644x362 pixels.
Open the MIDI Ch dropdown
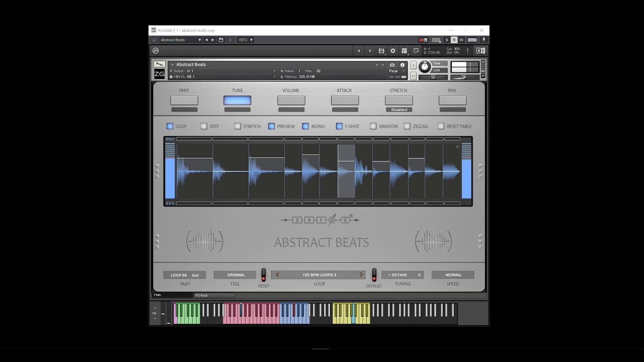(224, 76)
